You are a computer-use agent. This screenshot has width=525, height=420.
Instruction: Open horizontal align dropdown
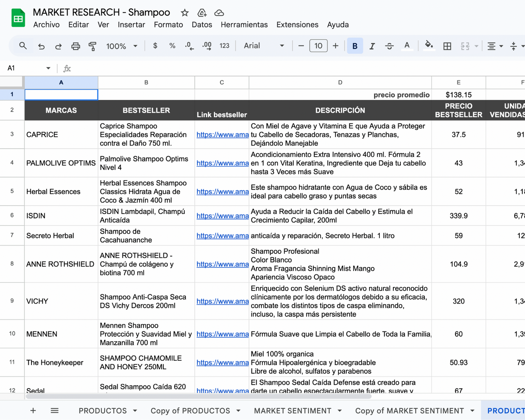[495, 46]
